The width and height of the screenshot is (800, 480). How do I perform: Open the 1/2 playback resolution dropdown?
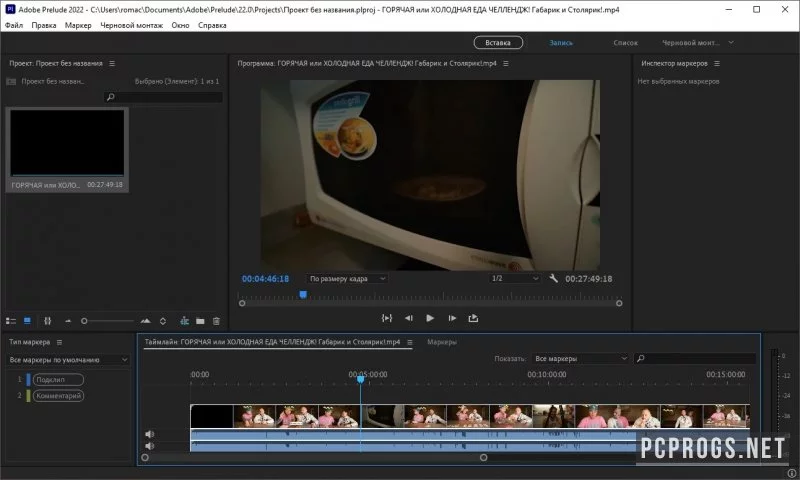pyautogui.click(x=514, y=279)
